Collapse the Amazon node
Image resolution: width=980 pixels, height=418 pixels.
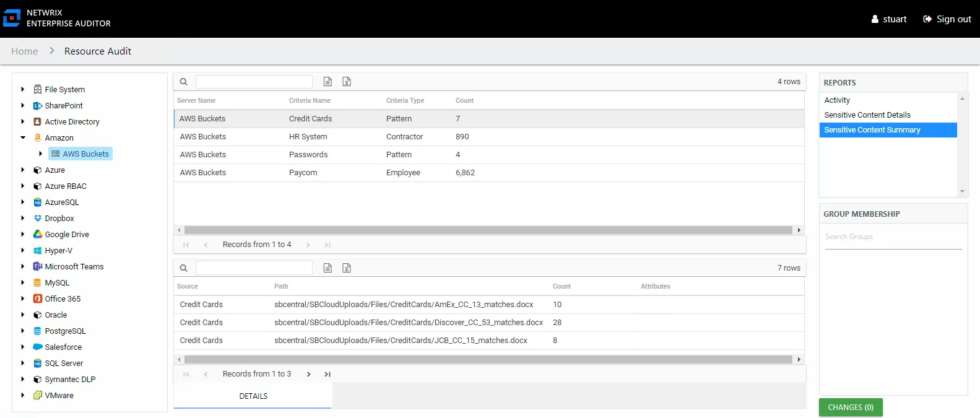point(23,137)
